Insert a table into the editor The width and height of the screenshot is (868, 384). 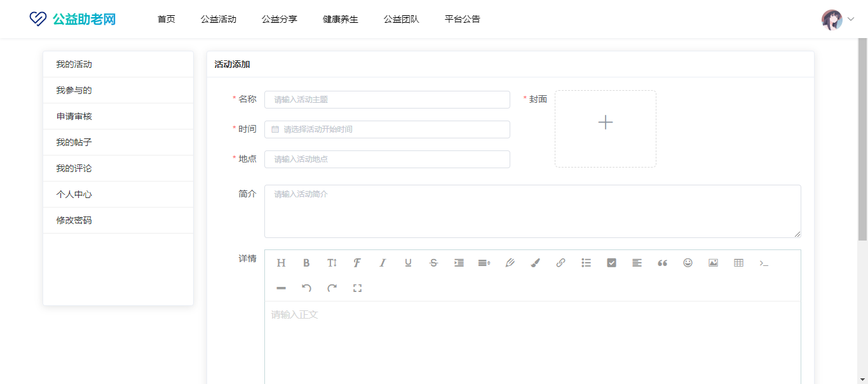pos(738,263)
